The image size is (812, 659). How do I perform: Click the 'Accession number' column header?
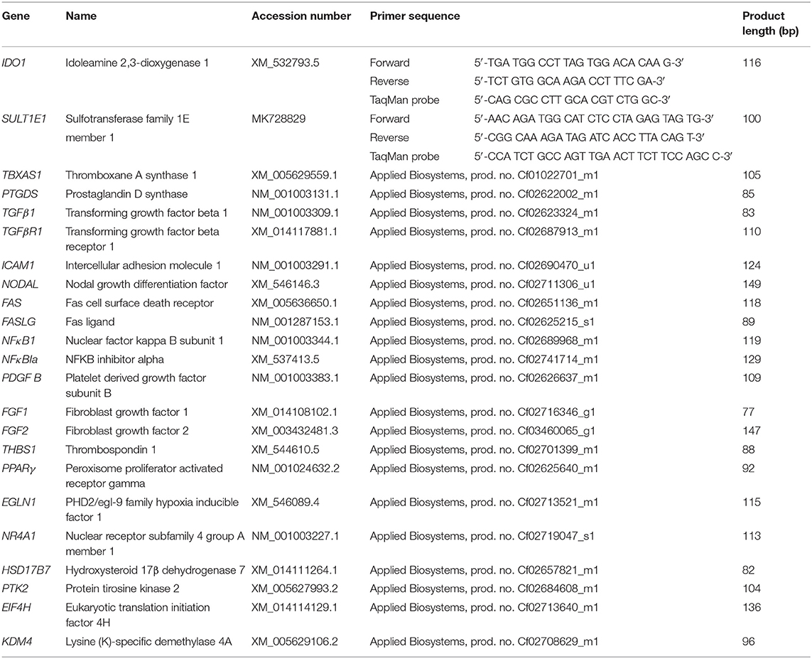(x=301, y=16)
